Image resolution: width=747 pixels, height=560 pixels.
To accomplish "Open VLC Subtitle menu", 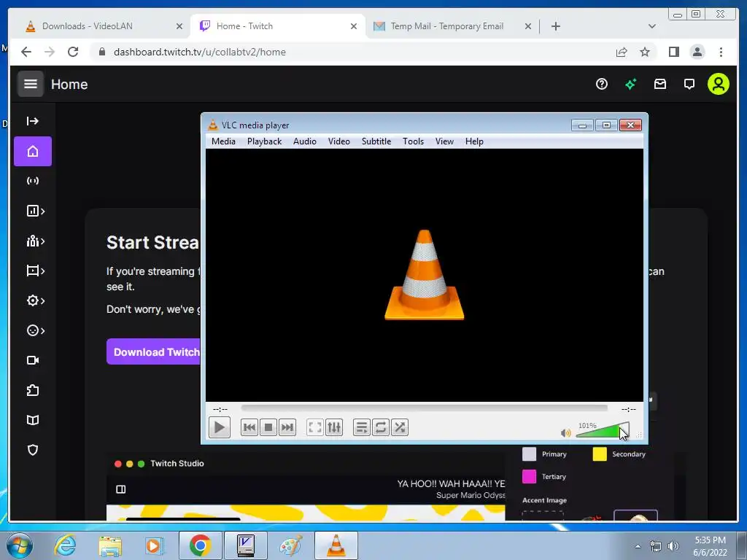I will click(x=376, y=141).
